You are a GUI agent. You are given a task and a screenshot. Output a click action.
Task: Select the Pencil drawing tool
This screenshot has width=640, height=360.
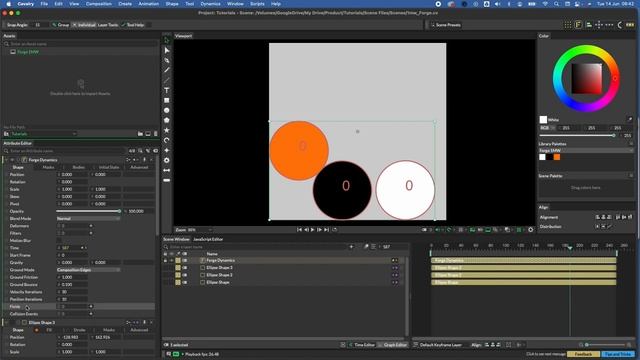[x=167, y=70]
